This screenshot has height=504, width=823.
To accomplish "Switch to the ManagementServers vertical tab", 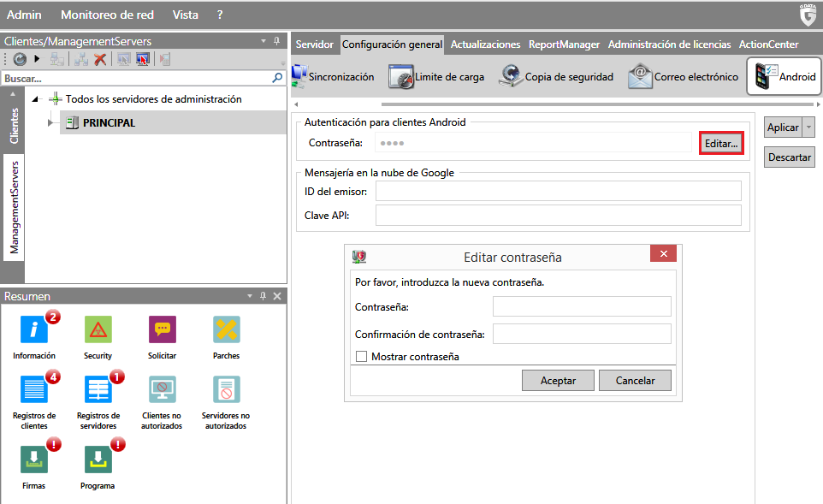I will 14,207.
